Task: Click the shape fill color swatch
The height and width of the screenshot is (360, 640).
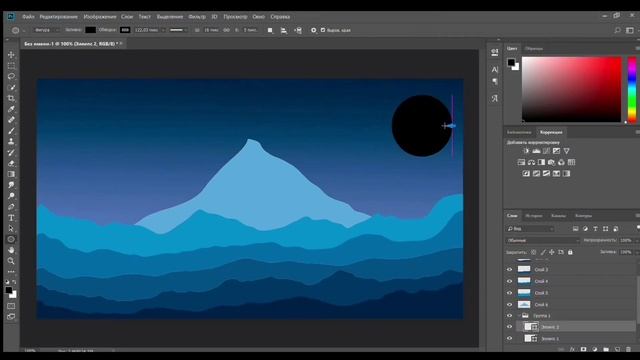Action: pos(91,30)
